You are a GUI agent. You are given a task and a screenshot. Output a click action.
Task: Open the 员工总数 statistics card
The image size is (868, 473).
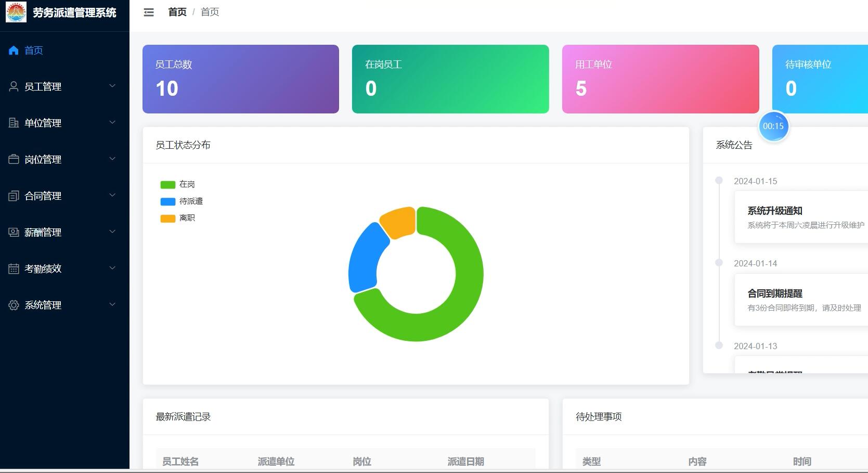coord(241,79)
